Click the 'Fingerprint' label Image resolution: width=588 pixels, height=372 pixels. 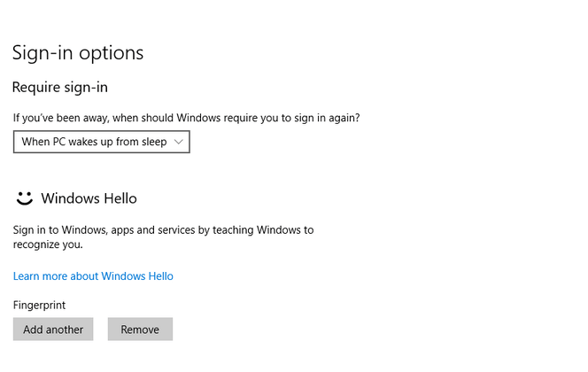click(39, 305)
